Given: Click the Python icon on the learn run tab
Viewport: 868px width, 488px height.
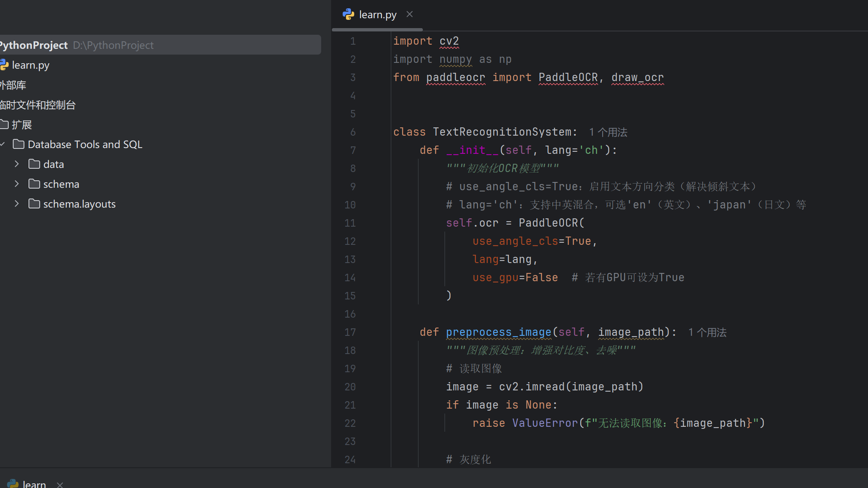Looking at the screenshot, I should click(x=13, y=484).
